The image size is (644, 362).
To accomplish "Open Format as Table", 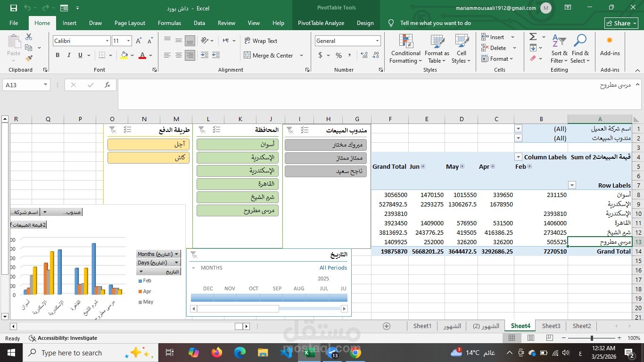I will (437, 49).
